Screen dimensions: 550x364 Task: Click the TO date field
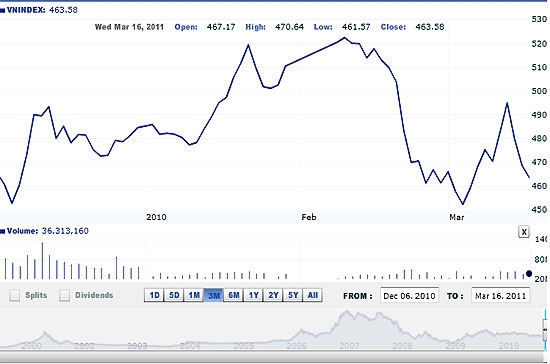501,296
